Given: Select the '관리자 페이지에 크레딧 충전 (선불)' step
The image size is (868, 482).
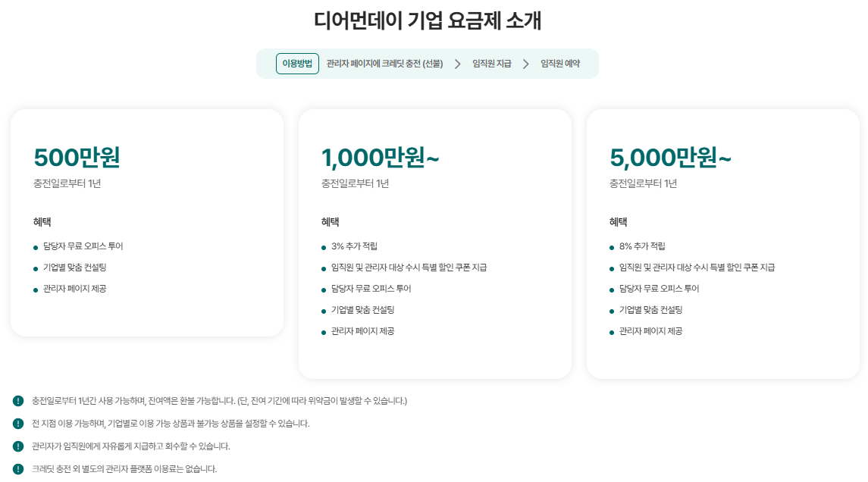Looking at the screenshot, I should pyautogui.click(x=384, y=64).
